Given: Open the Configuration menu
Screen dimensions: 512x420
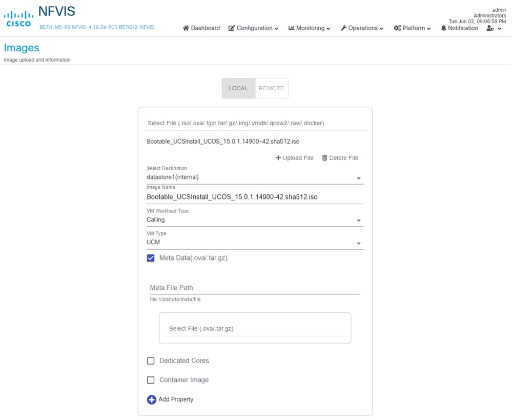Looking at the screenshot, I should 253,28.
